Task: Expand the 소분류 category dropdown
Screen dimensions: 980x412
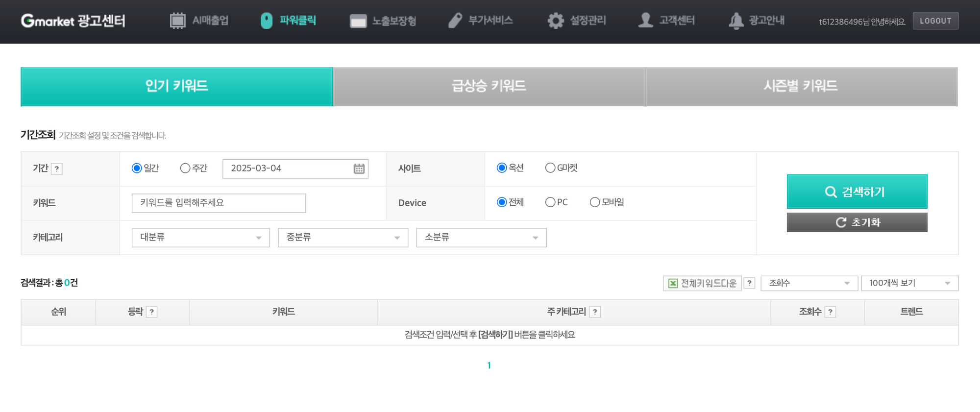Action: [481, 238]
